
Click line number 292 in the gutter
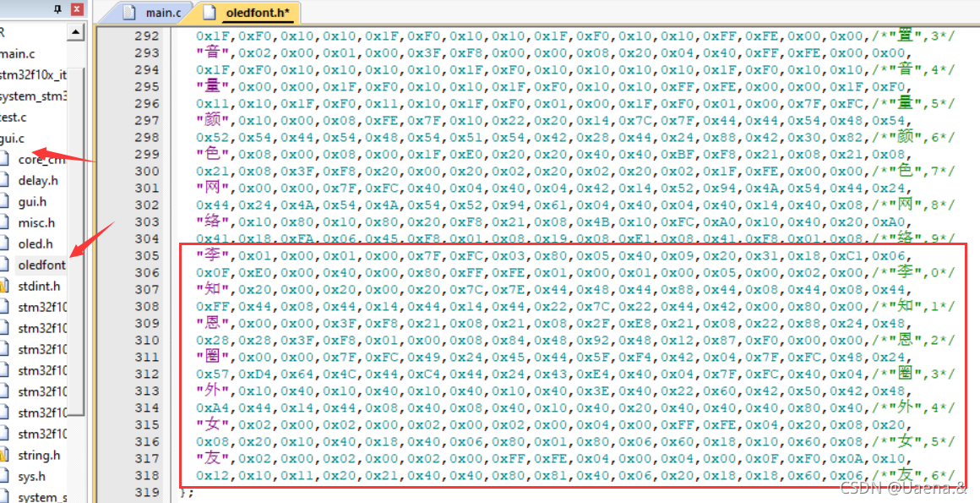pos(147,36)
